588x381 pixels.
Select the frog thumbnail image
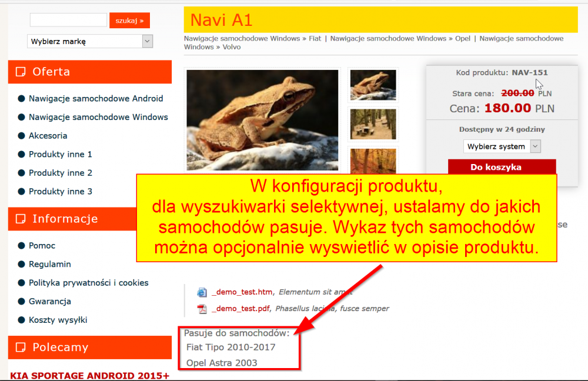373,85
